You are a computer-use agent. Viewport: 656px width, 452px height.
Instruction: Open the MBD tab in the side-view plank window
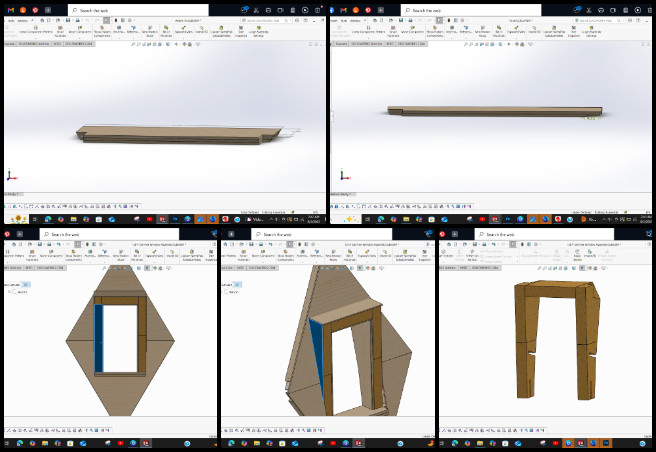point(390,44)
